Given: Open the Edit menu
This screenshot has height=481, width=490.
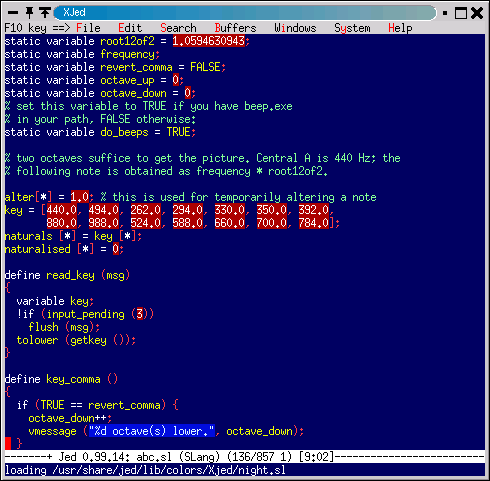Looking at the screenshot, I should [130, 28].
